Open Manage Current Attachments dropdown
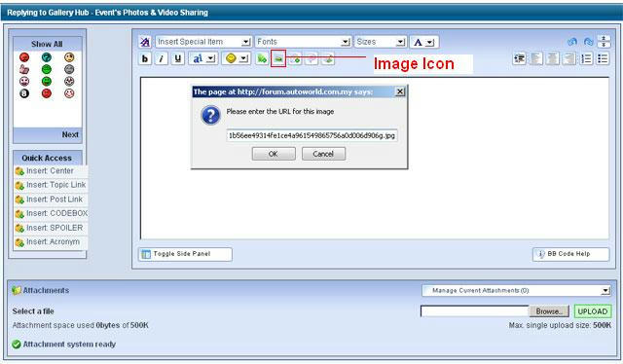The image size is (623, 364). tap(517, 290)
